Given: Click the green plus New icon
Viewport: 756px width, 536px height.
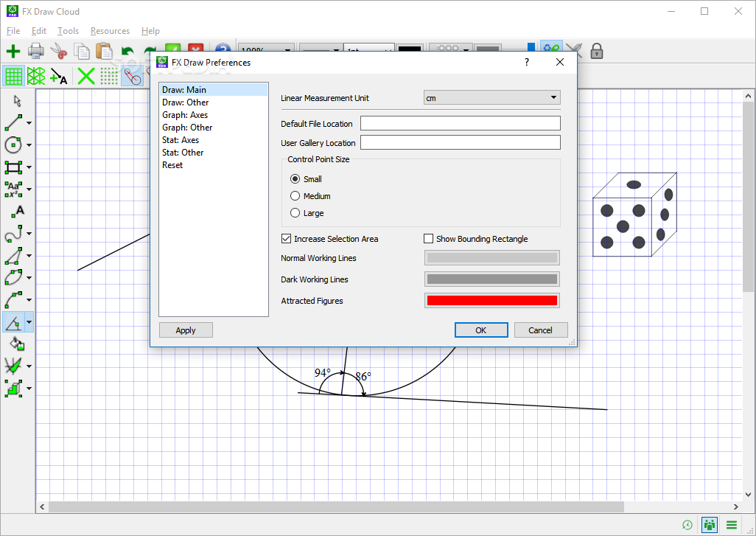Looking at the screenshot, I should click(13, 51).
